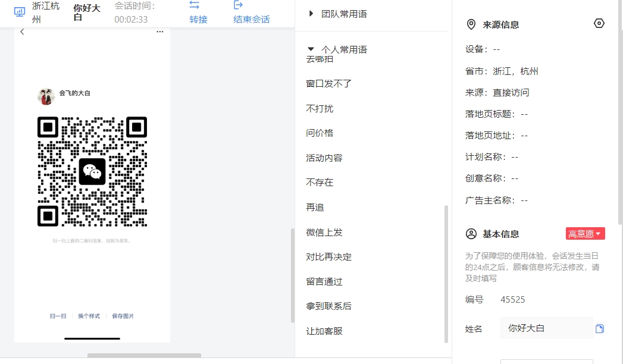Screen dimensions: 623x364
Task: Select the 微信上发 quick phrase
Action: pyautogui.click(x=324, y=232)
